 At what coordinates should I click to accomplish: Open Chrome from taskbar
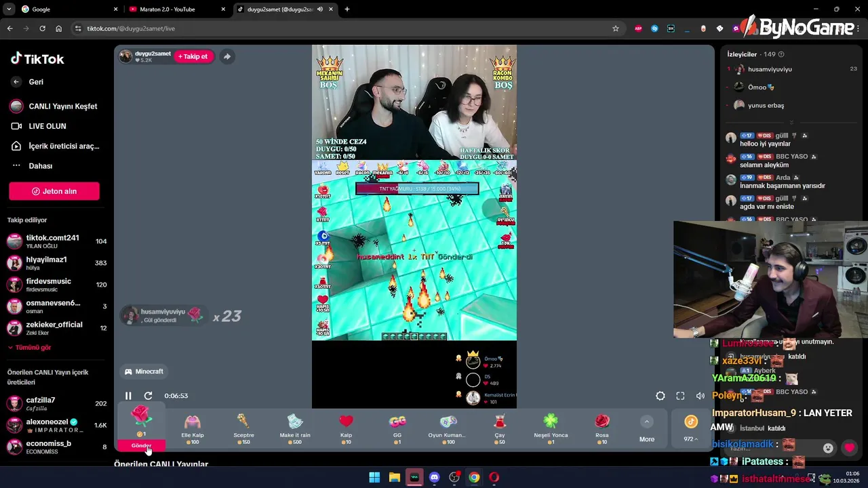click(x=474, y=477)
